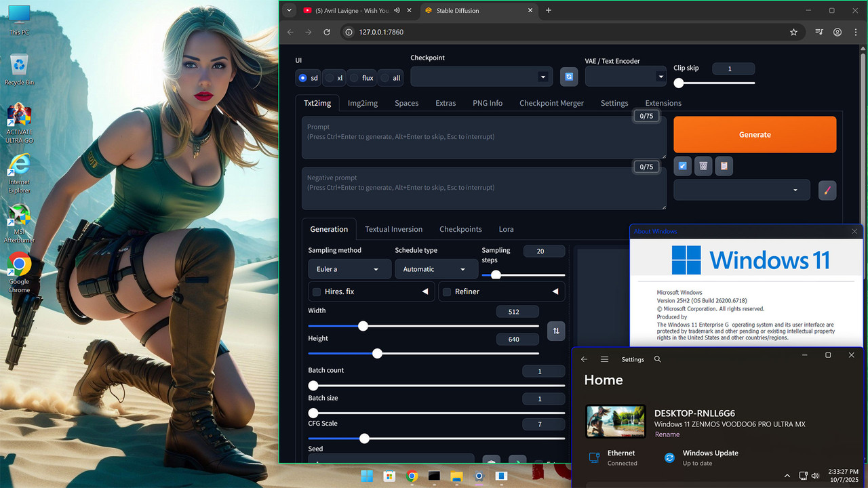Click into the Negative prompt text area
The width and height of the screenshot is (868, 488).
point(484,188)
